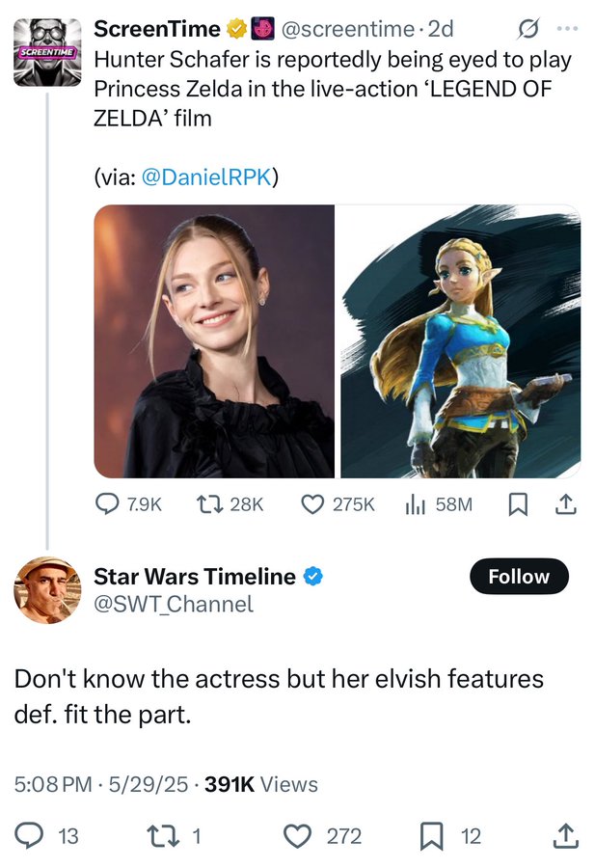This screenshot has width=595, height=868.
Task: Open the @DanielRPK mention link
Action: 206,177
